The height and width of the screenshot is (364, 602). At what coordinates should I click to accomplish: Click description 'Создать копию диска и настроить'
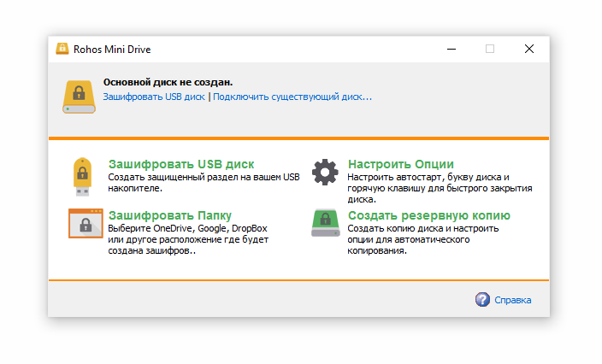point(422,228)
